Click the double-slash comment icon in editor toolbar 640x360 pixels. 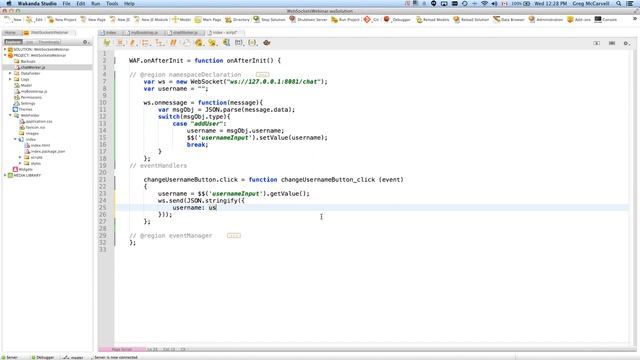click(x=173, y=42)
